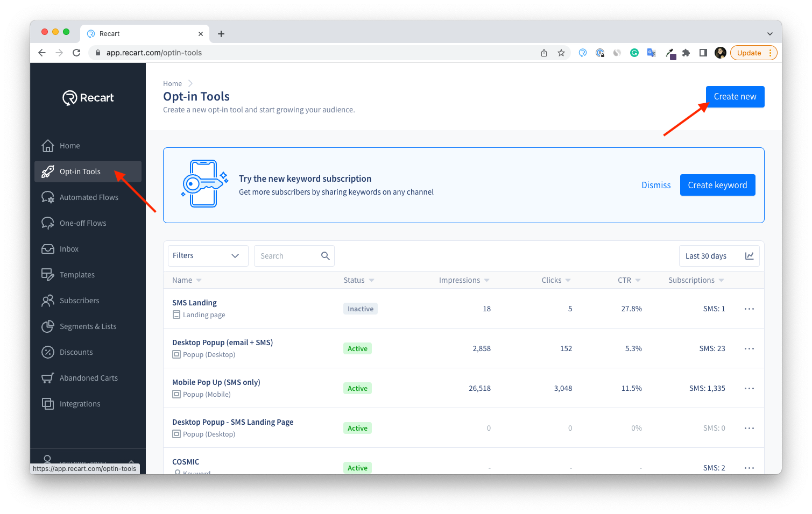Toggle the browser side panel
Screen dimensions: 812x514
point(703,53)
